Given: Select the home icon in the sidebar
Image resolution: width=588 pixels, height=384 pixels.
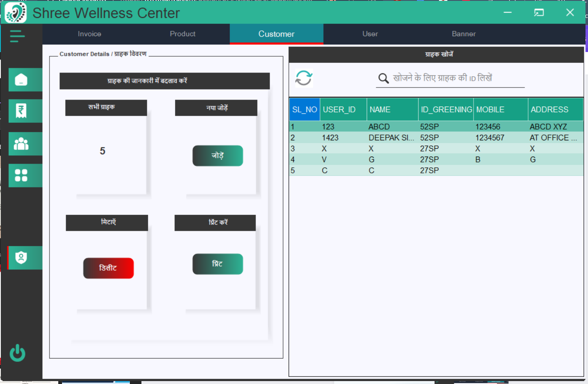Looking at the screenshot, I should (25, 79).
